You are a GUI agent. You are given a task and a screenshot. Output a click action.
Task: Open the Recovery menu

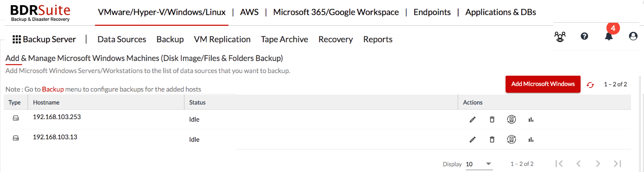[336, 39]
